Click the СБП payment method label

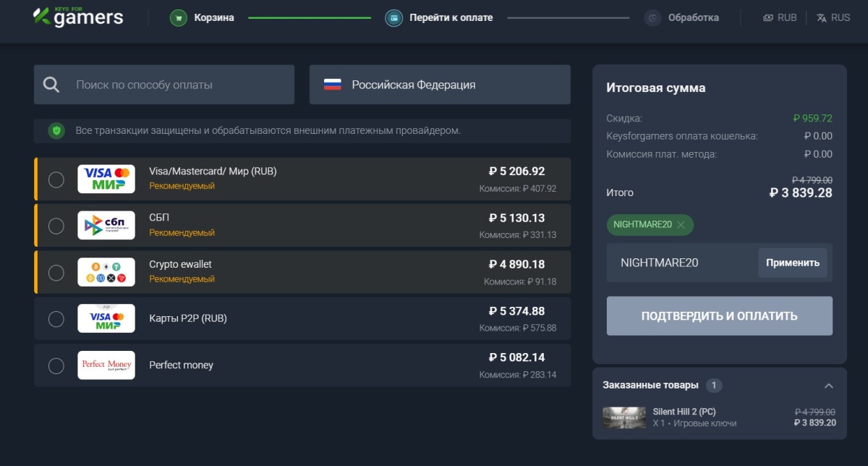coord(159,218)
